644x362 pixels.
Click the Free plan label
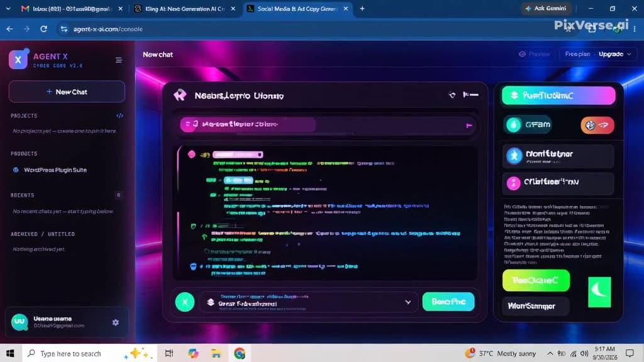pyautogui.click(x=577, y=54)
